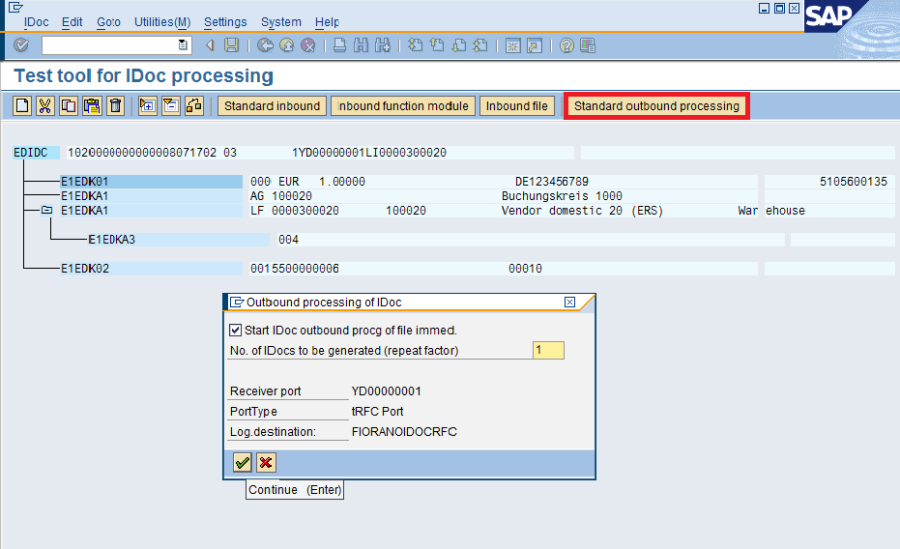900x549 pixels.
Task: Click the DE123456789 value
Action: pos(552,181)
